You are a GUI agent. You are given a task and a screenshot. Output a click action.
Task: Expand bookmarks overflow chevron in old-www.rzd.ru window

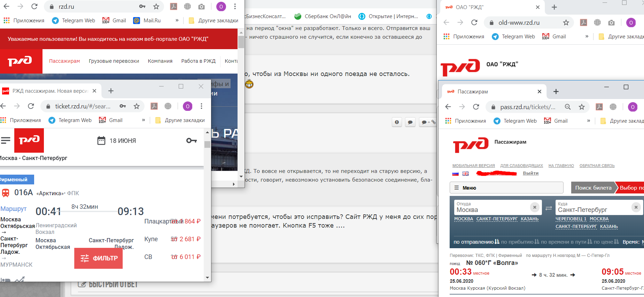click(x=587, y=36)
